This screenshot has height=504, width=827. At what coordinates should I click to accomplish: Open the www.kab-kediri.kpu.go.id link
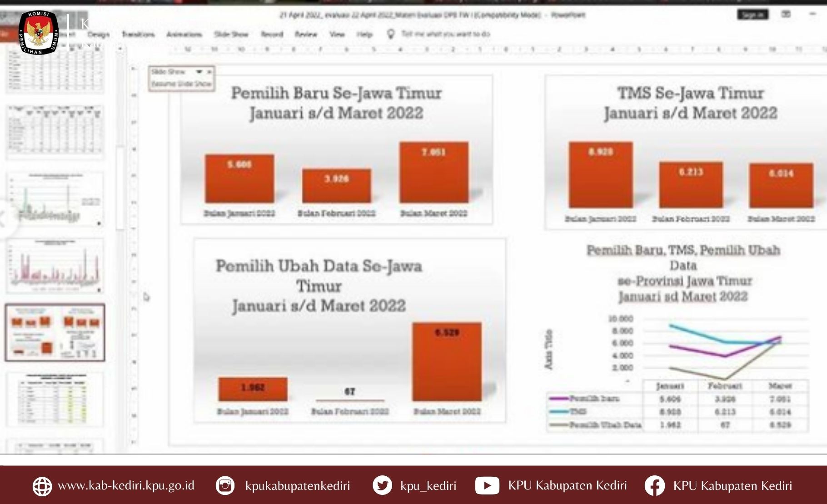point(126,485)
